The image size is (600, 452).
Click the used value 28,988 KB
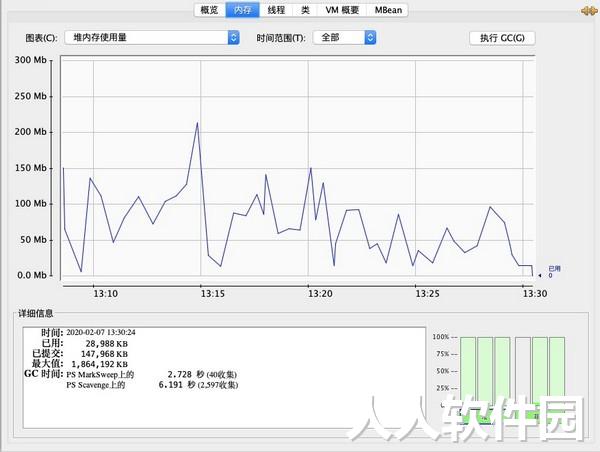tap(106, 344)
